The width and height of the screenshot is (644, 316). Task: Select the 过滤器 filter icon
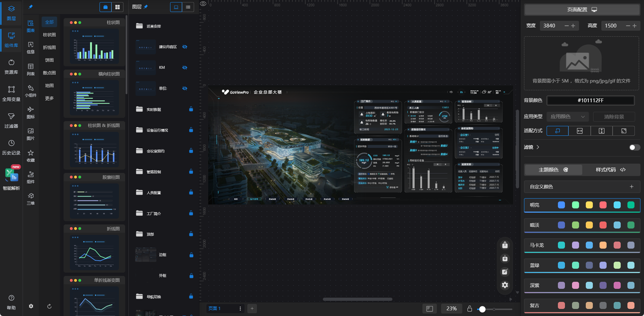point(11,121)
